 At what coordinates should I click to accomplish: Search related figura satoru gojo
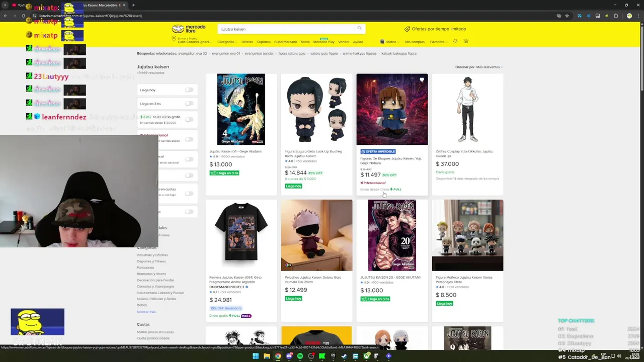tap(291, 53)
